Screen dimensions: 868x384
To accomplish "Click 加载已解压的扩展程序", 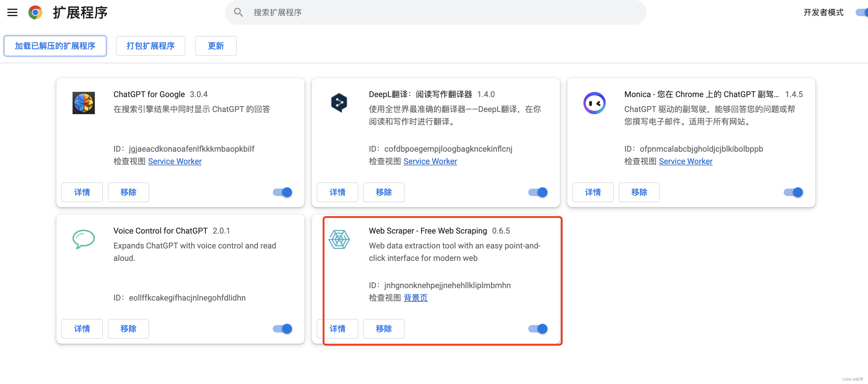I will 55,46.
